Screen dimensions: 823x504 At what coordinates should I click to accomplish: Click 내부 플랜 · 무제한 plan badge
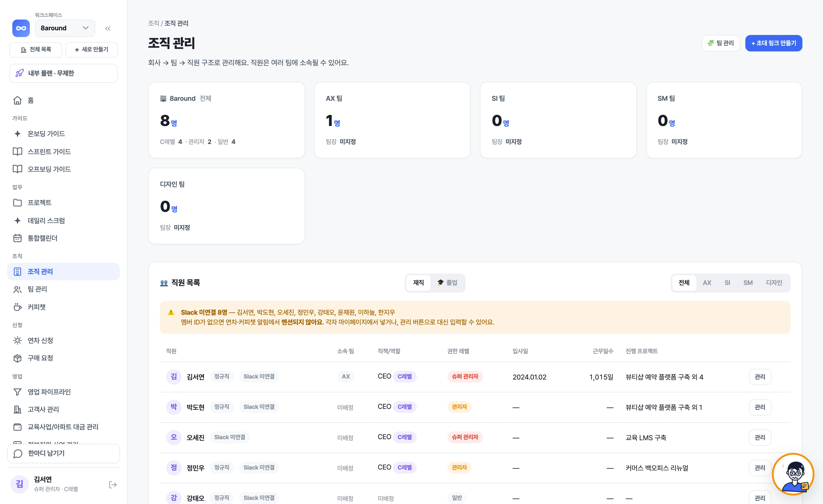click(x=64, y=73)
